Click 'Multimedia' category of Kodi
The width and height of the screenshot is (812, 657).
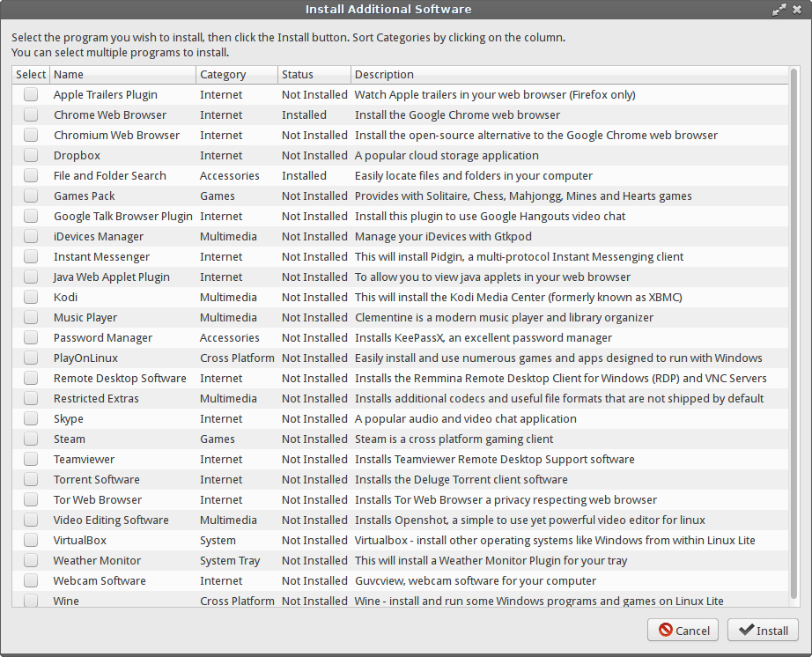pyautogui.click(x=228, y=297)
